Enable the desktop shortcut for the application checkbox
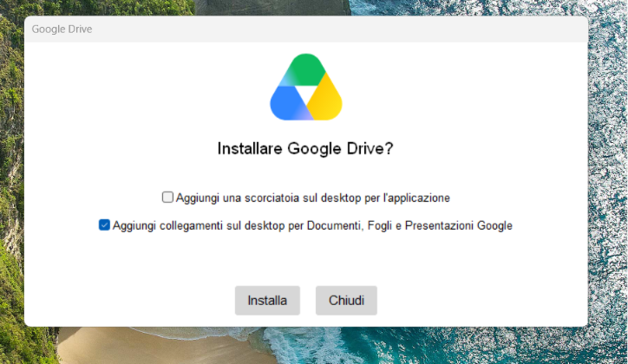This screenshot has width=628, height=364. [x=167, y=198]
